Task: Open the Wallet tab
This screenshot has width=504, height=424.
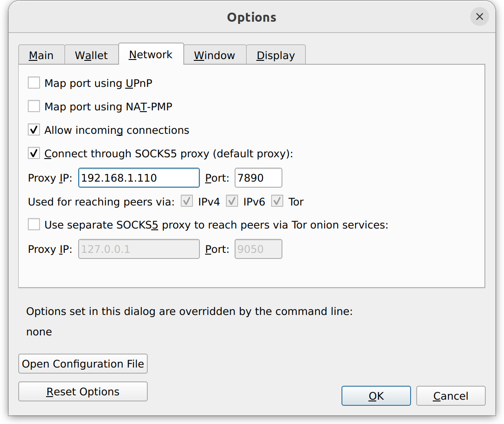Action: 91,55
